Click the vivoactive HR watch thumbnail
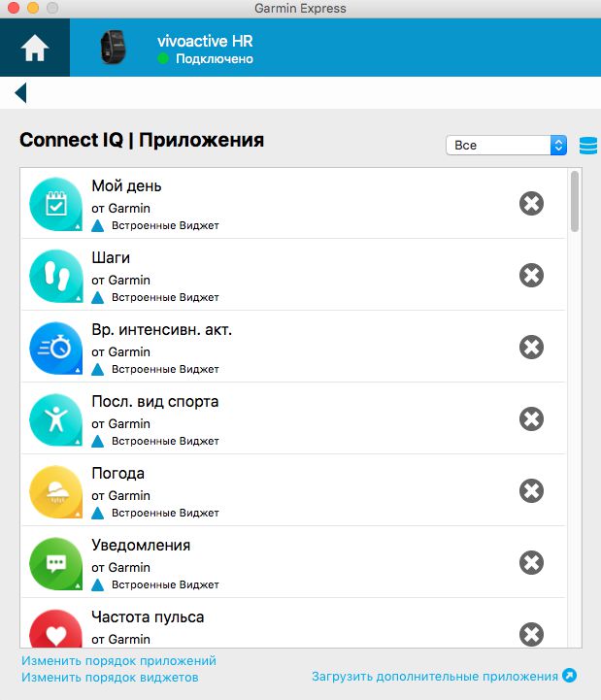This screenshot has width=601, height=700. (x=113, y=48)
